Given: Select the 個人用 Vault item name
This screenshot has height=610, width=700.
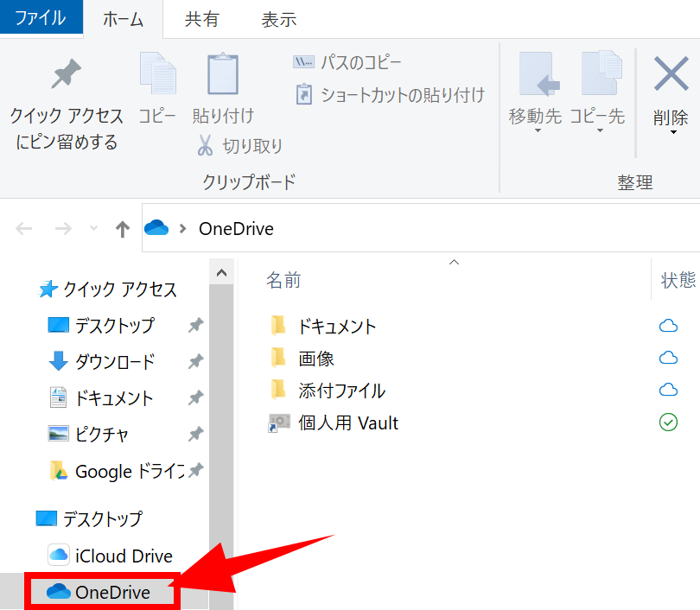Looking at the screenshot, I should pos(348,423).
